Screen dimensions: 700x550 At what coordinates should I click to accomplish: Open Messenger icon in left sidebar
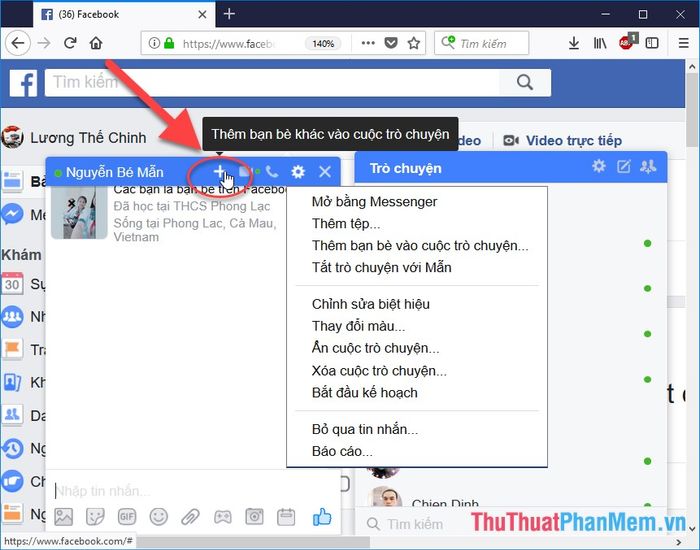(x=12, y=214)
